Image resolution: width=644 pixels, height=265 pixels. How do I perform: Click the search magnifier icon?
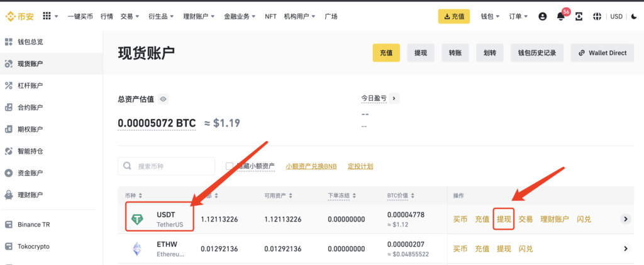[127, 166]
